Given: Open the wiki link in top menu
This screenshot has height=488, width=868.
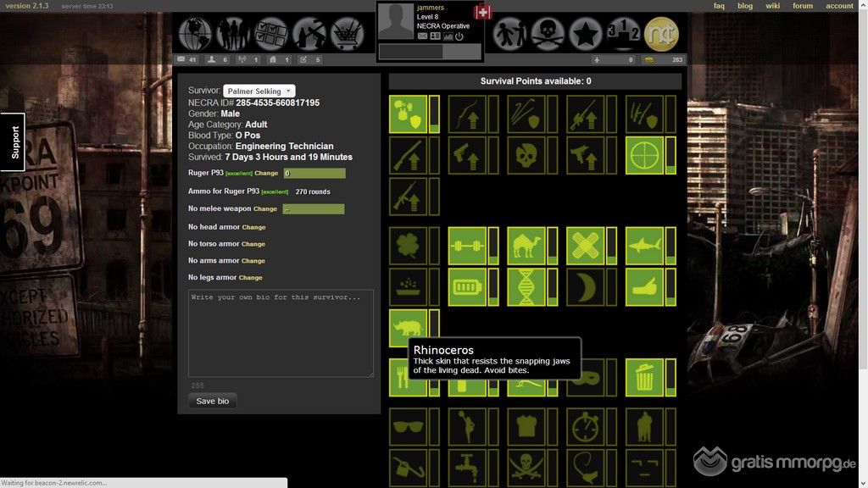Looking at the screenshot, I should click(x=772, y=6).
